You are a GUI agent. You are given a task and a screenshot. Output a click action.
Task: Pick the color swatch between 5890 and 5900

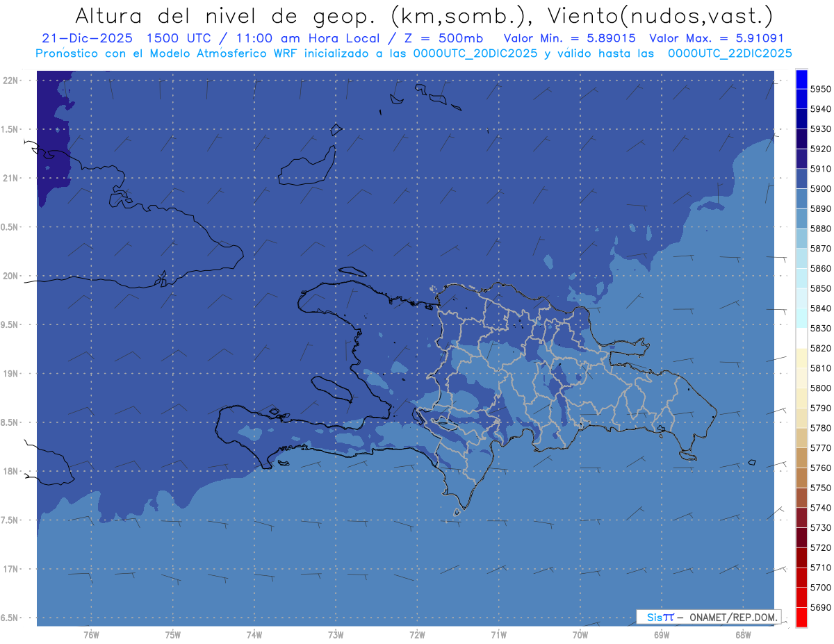801,199
